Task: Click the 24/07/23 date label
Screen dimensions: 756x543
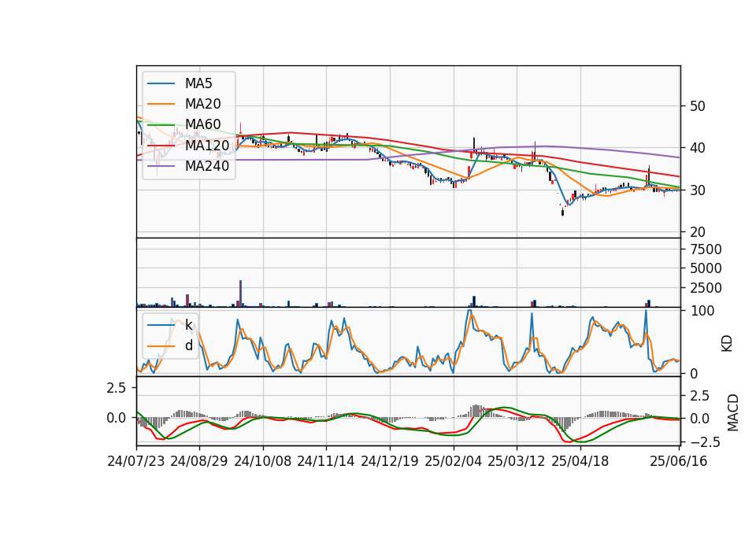Action: 136,461
